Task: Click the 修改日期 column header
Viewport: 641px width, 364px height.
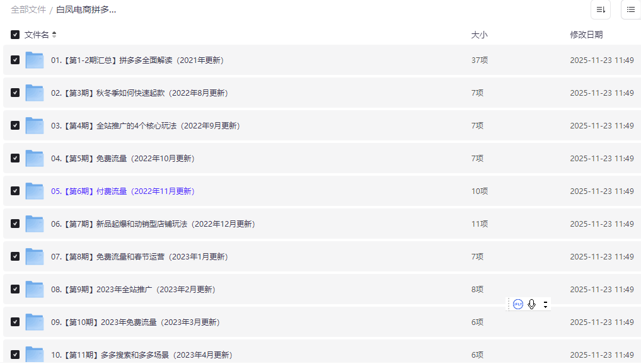Action: click(586, 35)
